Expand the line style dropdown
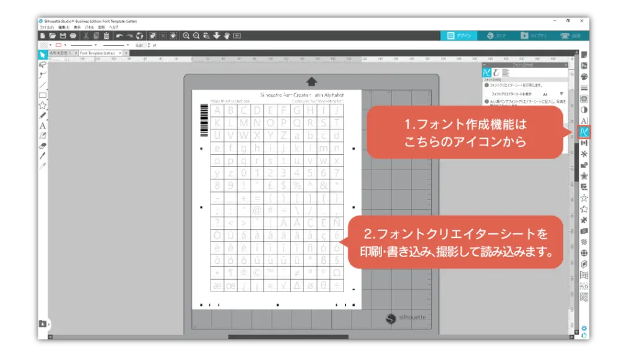The image size is (634, 364). point(95,45)
